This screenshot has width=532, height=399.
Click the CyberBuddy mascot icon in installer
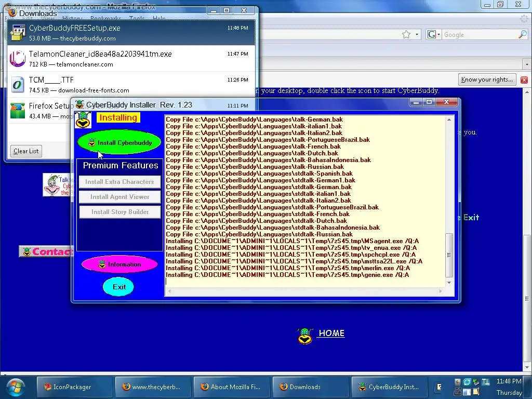83,120
